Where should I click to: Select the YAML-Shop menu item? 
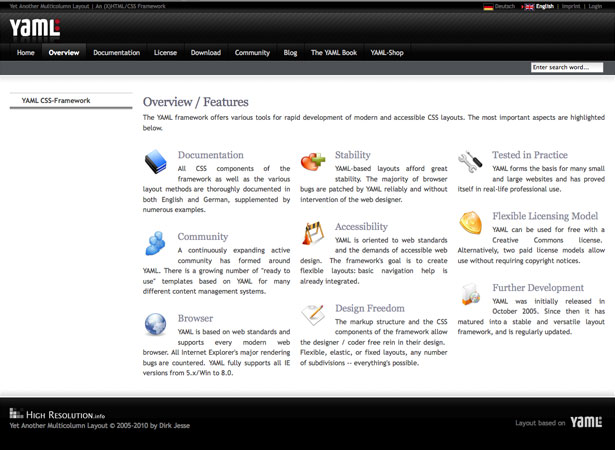tap(387, 53)
